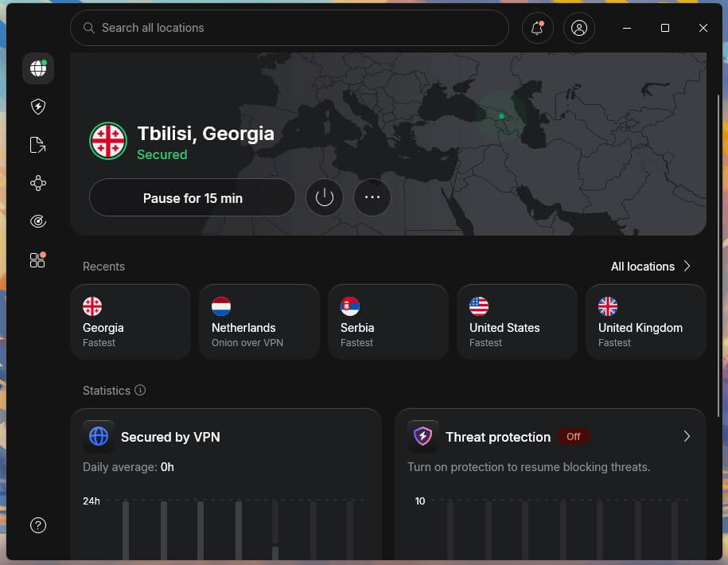728x565 pixels.
Task: Open the help question mark icon
Action: (x=38, y=525)
